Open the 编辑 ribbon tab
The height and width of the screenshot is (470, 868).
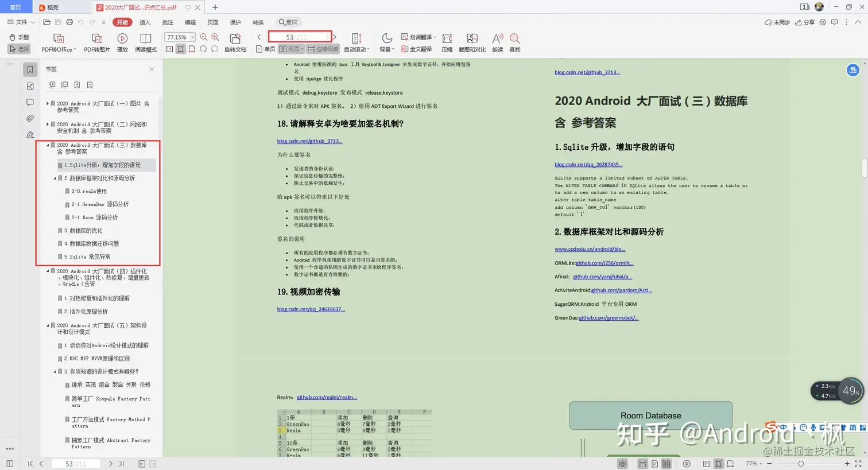[190, 22]
